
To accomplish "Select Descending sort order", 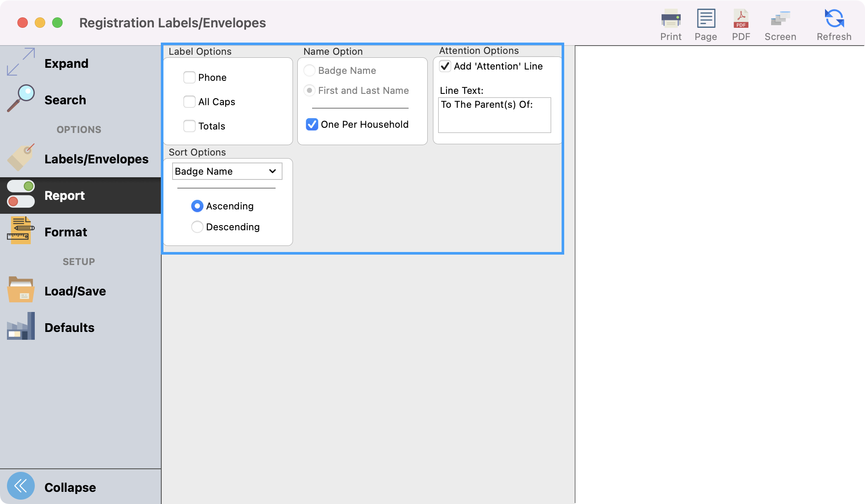I will tap(197, 227).
